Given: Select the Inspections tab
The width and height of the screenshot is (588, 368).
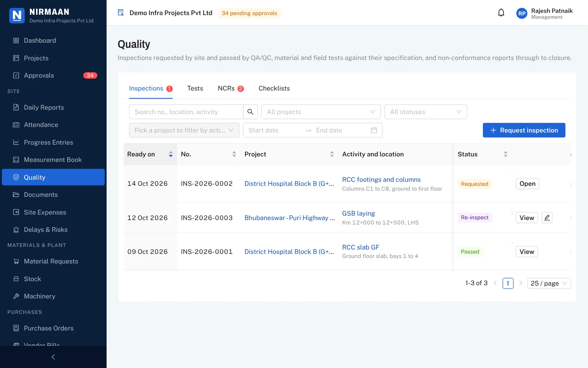Looking at the screenshot, I should pos(151,88).
